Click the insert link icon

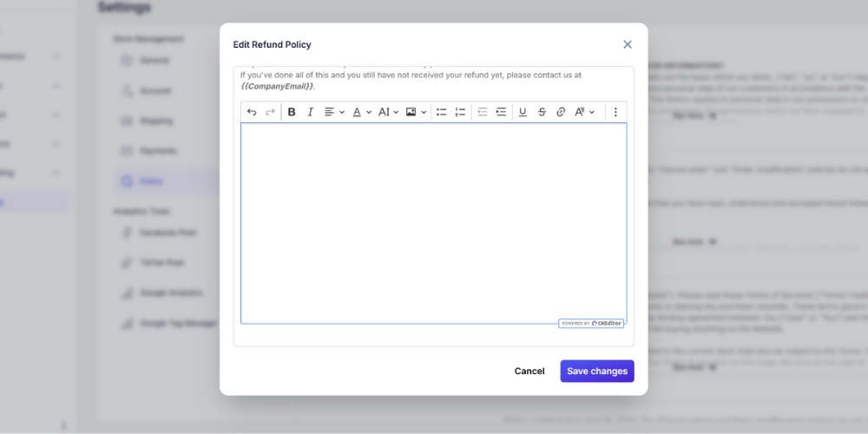[x=561, y=112]
